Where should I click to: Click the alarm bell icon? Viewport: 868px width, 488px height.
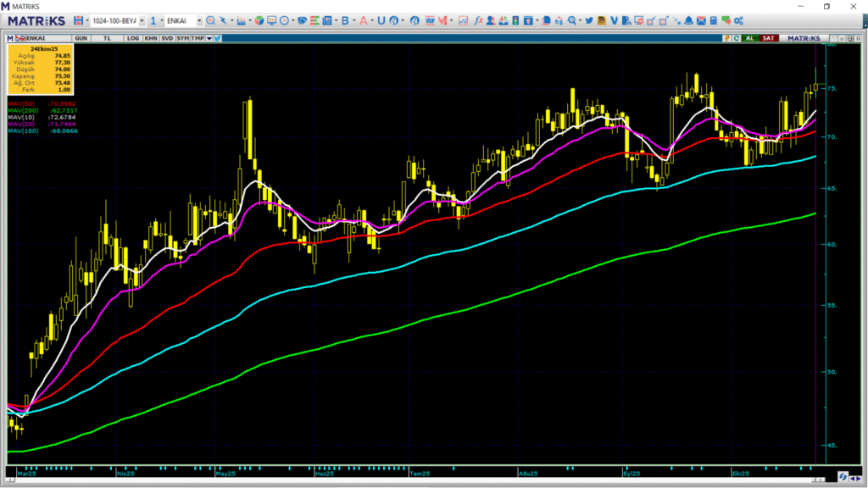point(687,20)
